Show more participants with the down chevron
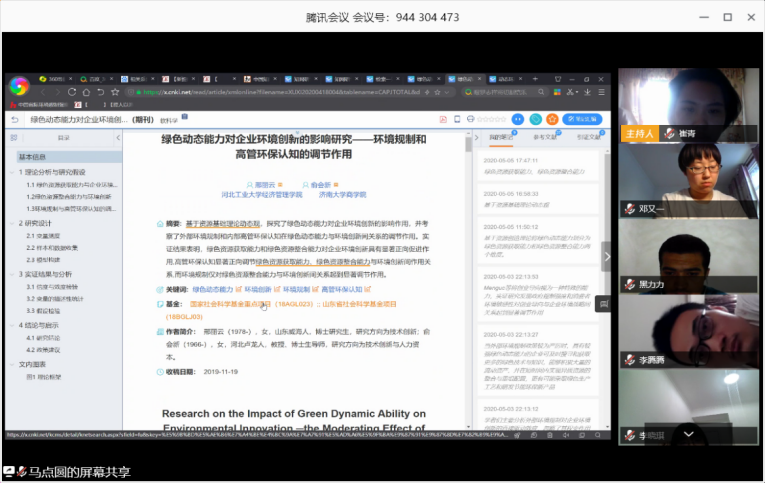Viewport: 766px width, 483px height. click(x=688, y=434)
